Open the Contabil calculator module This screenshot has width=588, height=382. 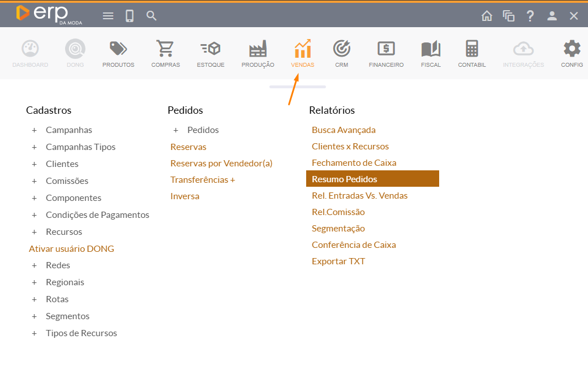pyautogui.click(x=472, y=49)
